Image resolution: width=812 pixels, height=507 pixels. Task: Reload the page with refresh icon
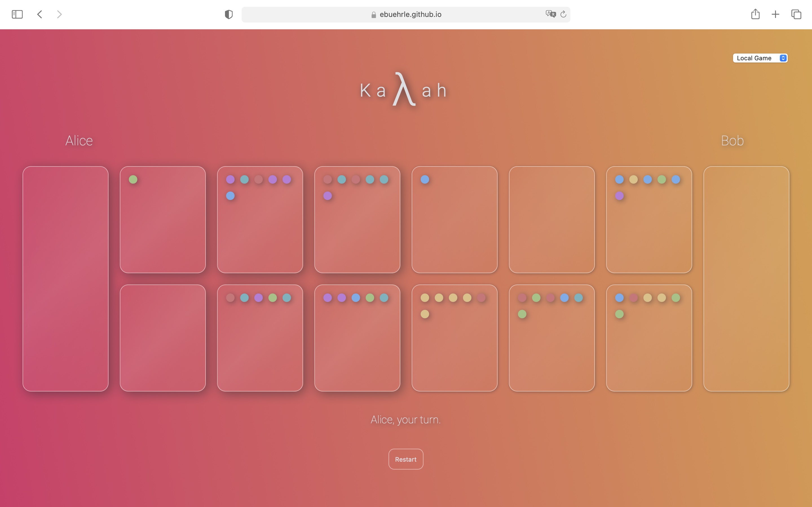[563, 14]
